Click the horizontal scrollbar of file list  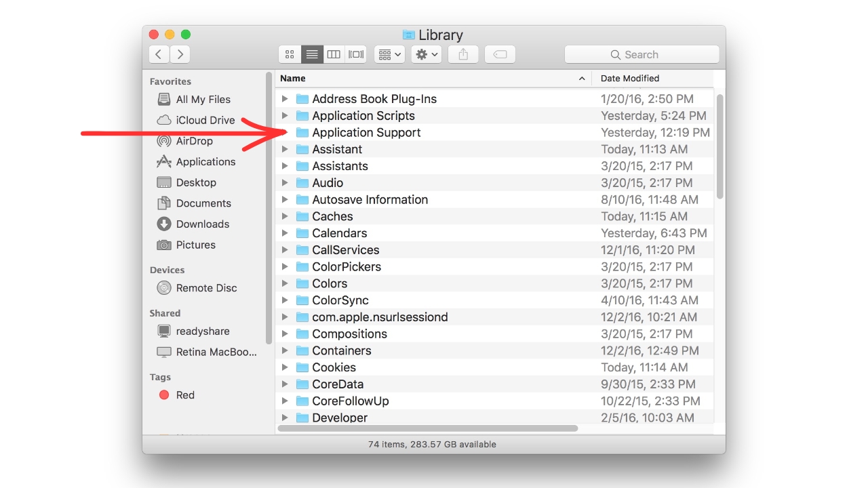(x=428, y=428)
